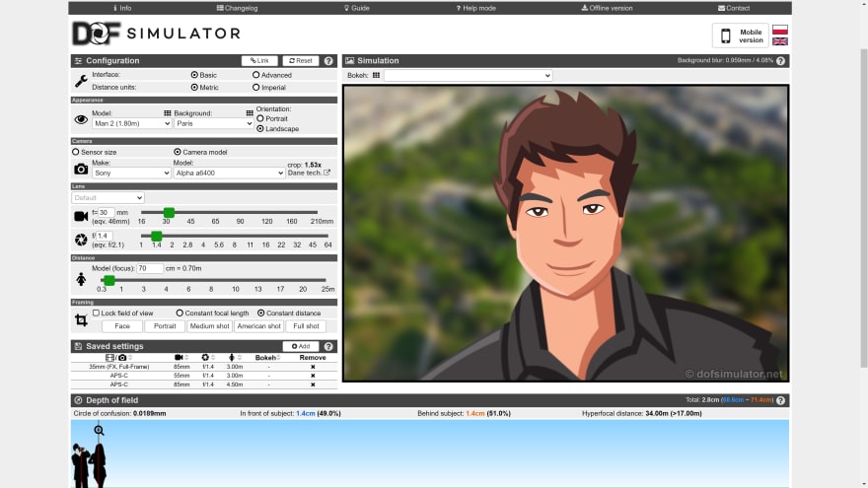
Task: Open the Contact menu item
Action: pos(734,8)
